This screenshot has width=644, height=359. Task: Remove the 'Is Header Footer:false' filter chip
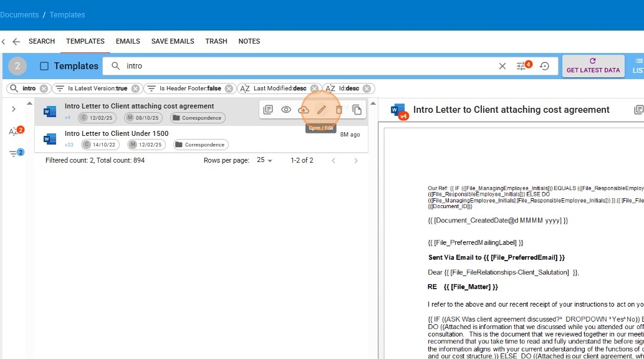(229, 89)
